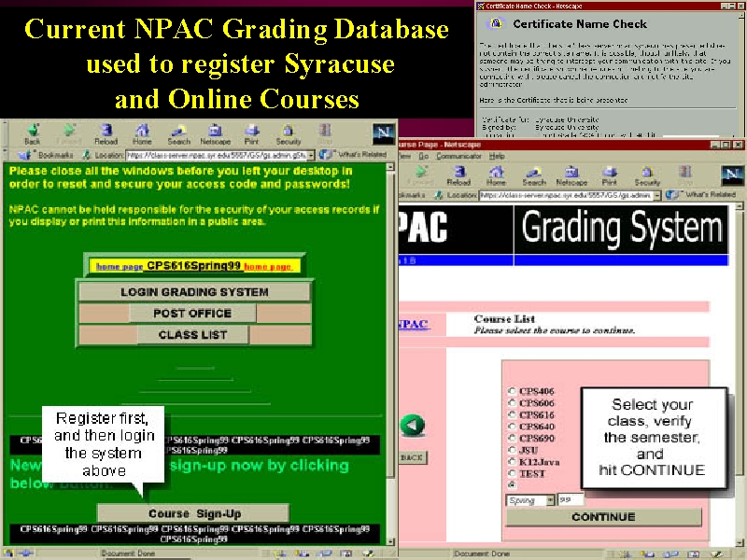Open the Help menu
747x560 pixels.
pyautogui.click(x=497, y=156)
